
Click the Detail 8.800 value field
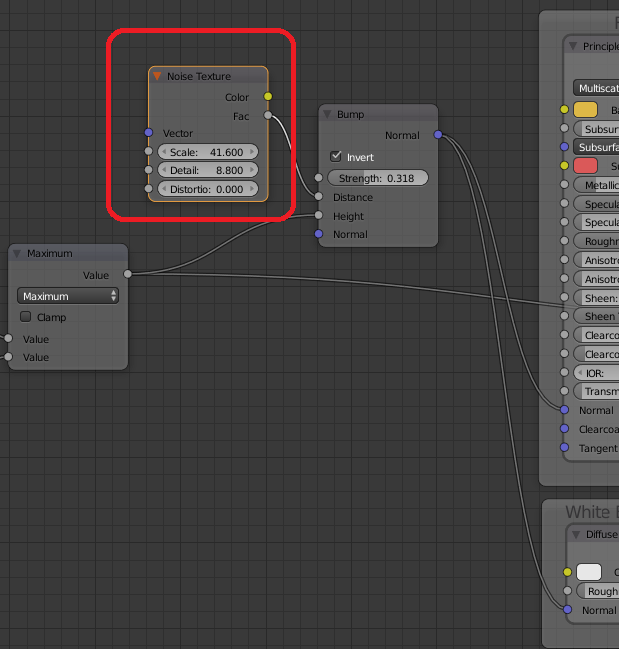[x=208, y=170]
